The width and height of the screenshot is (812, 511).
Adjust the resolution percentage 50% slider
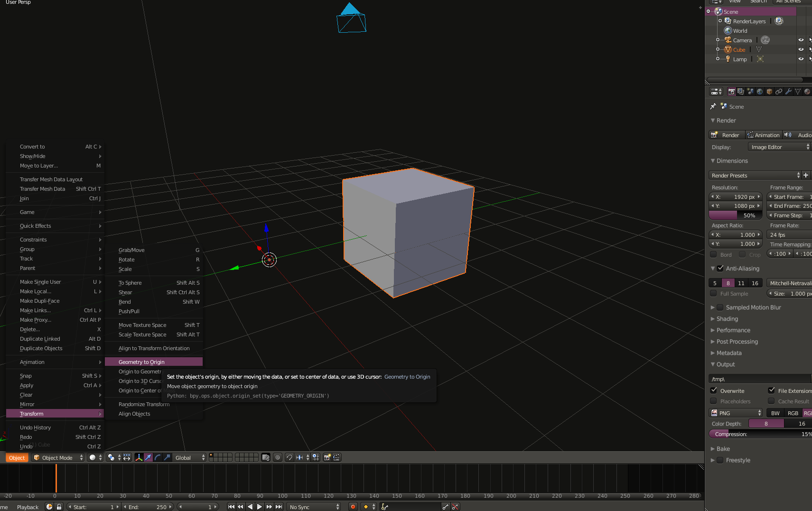coord(735,215)
